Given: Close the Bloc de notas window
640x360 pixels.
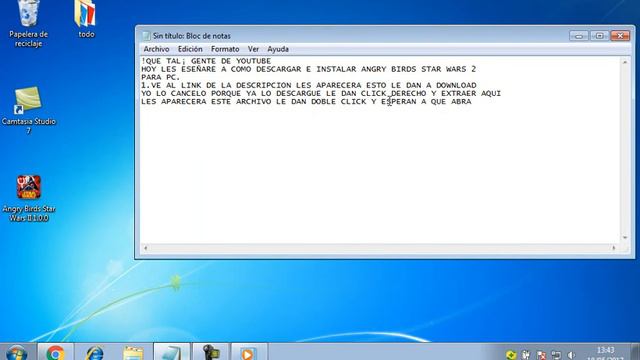Looking at the screenshot, I should pos(620,36).
